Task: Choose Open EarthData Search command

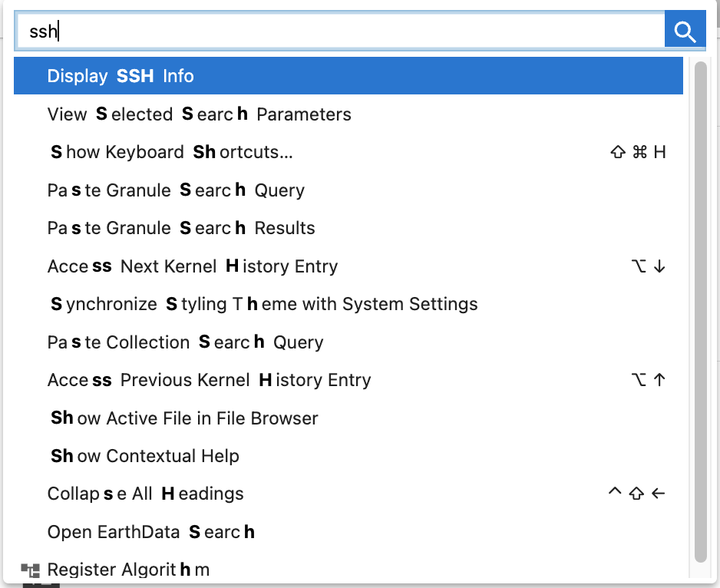Action: [x=348, y=532]
